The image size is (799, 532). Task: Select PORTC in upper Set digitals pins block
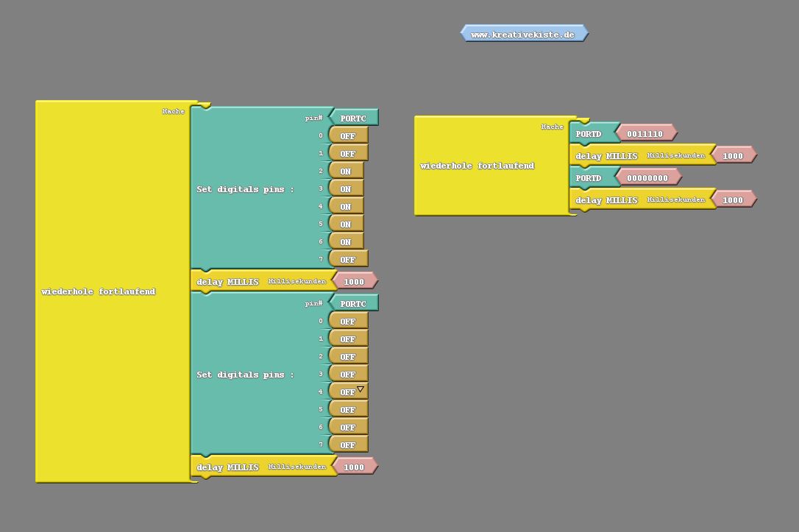pyautogui.click(x=353, y=118)
